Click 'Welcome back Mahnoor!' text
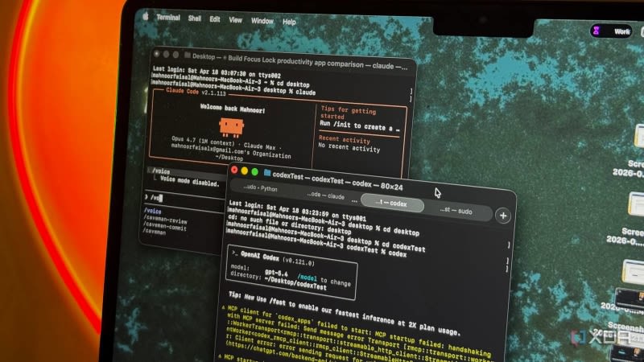This screenshot has width=644, height=362. [x=233, y=109]
